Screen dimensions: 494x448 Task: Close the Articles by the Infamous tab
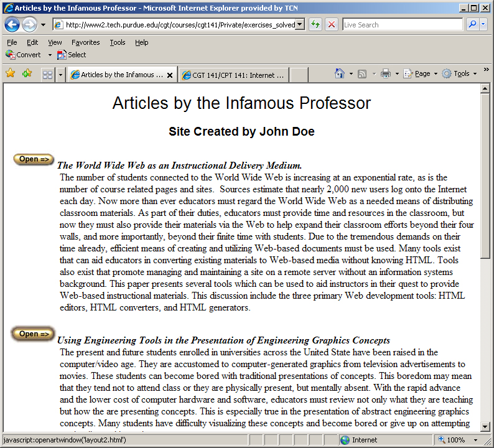[x=169, y=75]
